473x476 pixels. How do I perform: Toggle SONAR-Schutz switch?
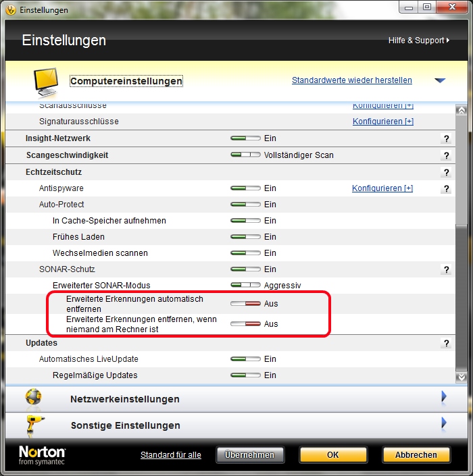click(245, 269)
